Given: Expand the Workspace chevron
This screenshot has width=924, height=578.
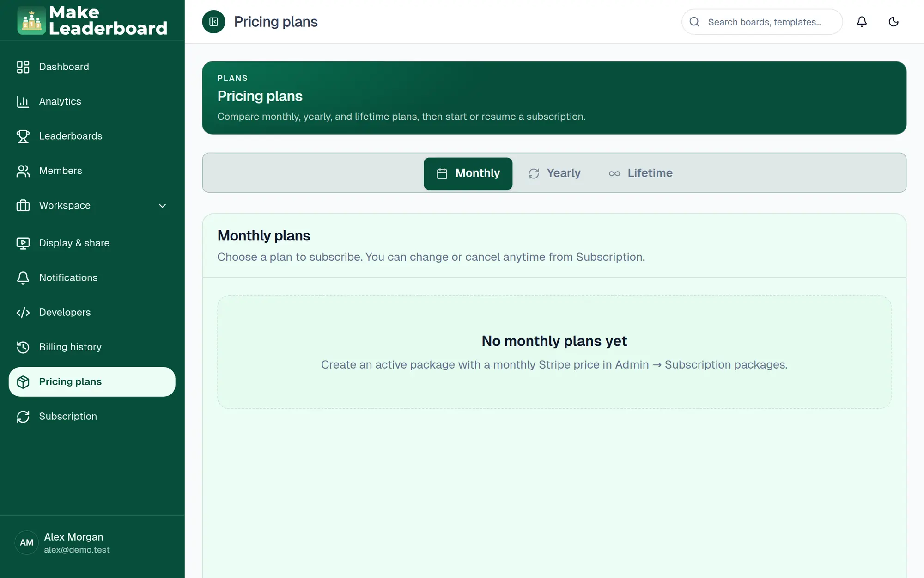Looking at the screenshot, I should click(162, 206).
